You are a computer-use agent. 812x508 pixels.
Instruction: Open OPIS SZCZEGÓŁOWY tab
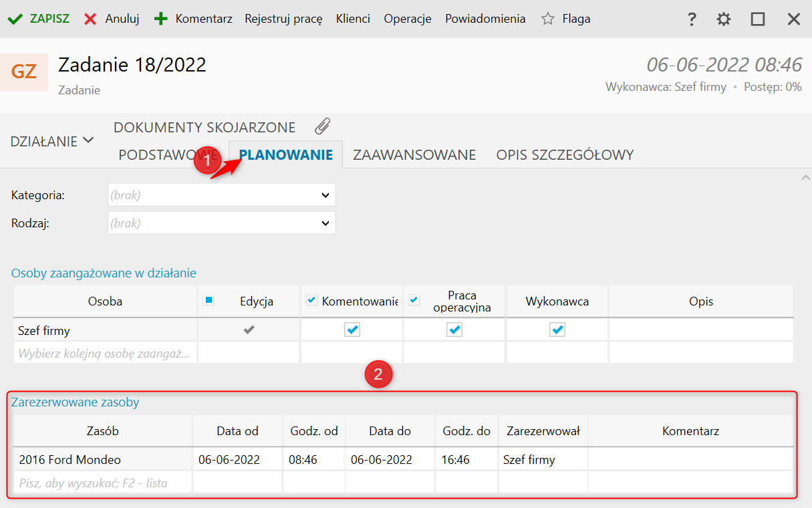point(565,155)
